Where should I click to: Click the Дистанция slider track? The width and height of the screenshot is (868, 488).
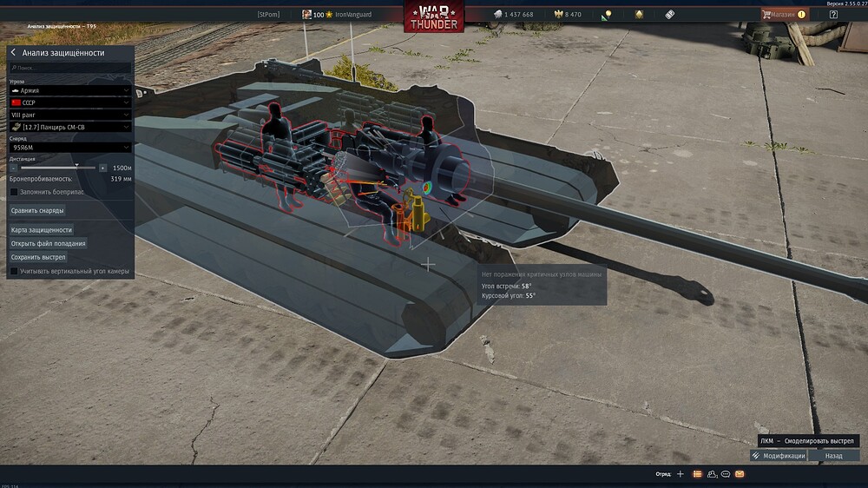[x=59, y=167]
